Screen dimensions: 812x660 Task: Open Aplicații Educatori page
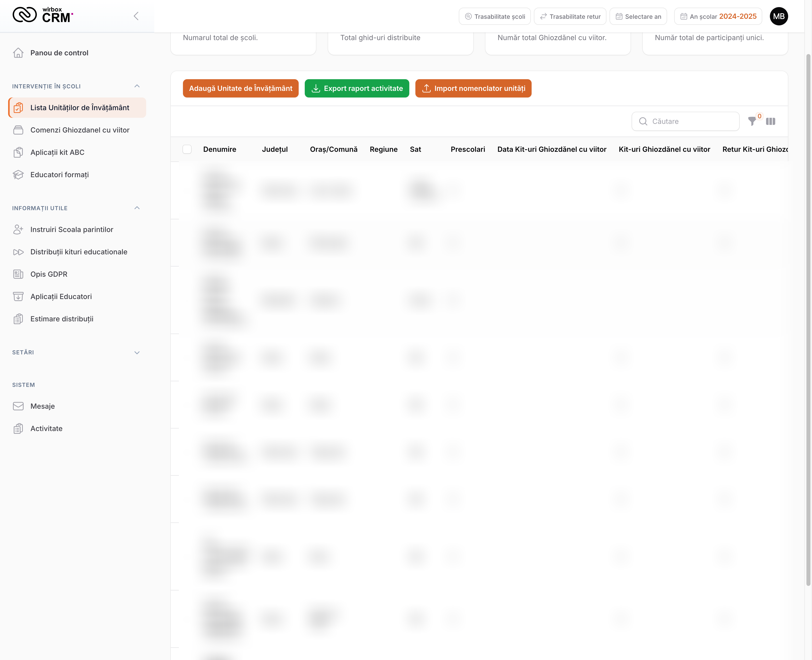pos(77,296)
